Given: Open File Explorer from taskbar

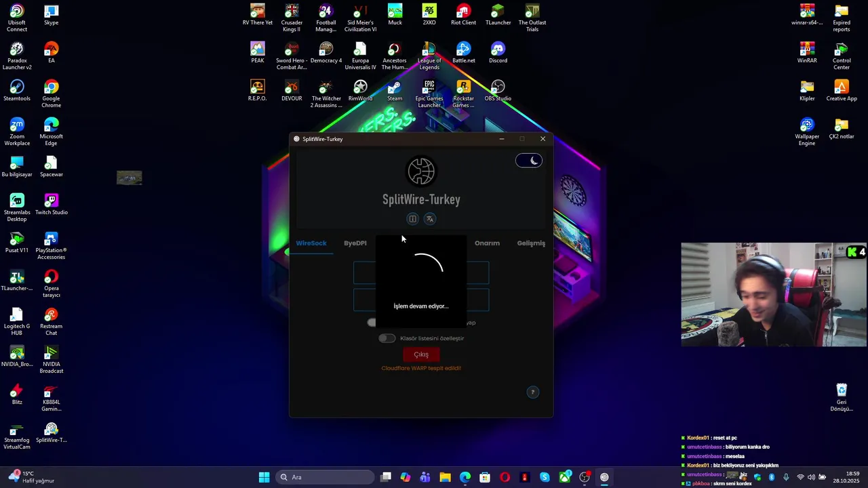Looking at the screenshot, I should tap(445, 477).
